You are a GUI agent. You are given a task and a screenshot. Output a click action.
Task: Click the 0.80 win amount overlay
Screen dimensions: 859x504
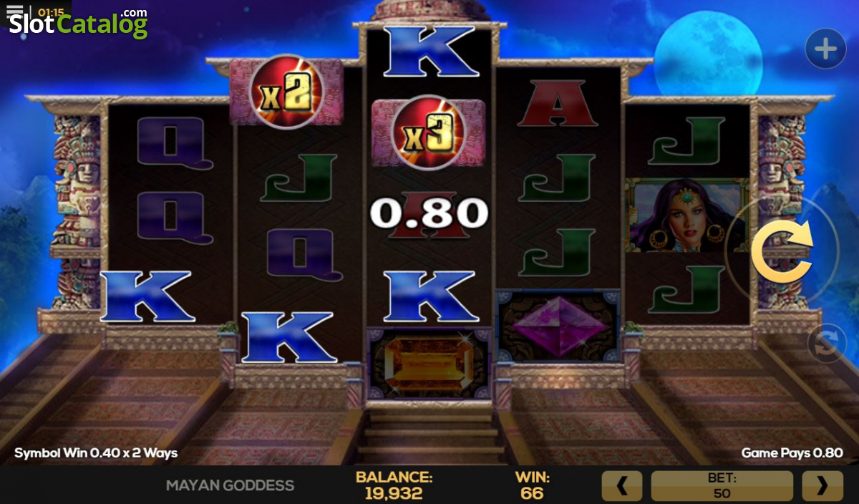click(429, 213)
